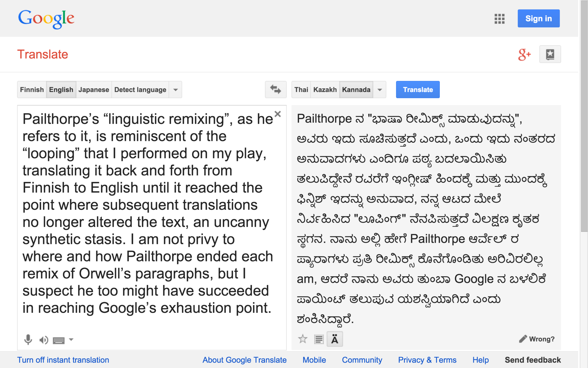The height and width of the screenshot is (368, 588).
Task: Click the blue Translate button
Action: click(x=417, y=90)
